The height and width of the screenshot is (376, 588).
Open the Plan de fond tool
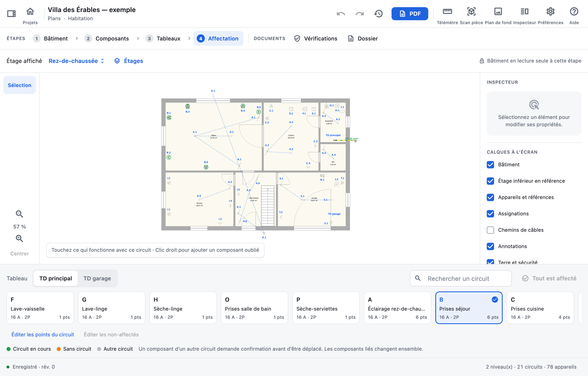pos(498,11)
